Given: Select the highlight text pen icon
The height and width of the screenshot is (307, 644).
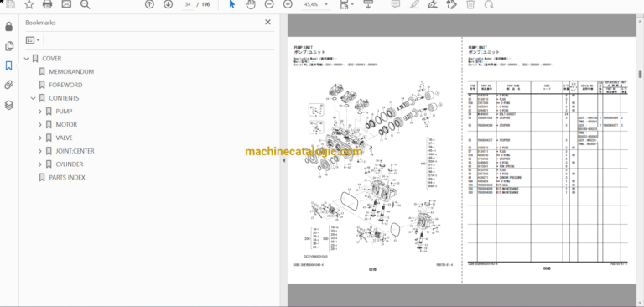Looking at the screenshot, I should [x=414, y=4].
